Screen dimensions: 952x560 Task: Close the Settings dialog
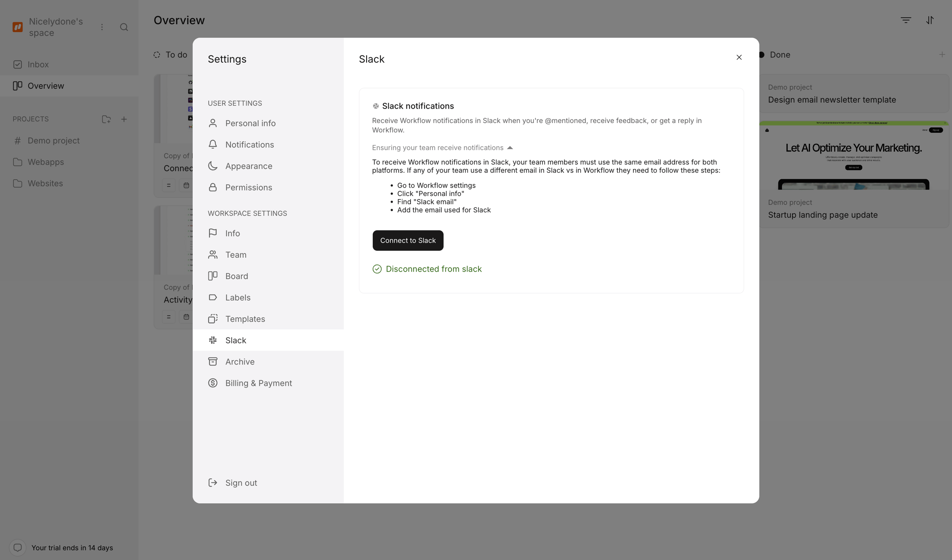tap(739, 58)
